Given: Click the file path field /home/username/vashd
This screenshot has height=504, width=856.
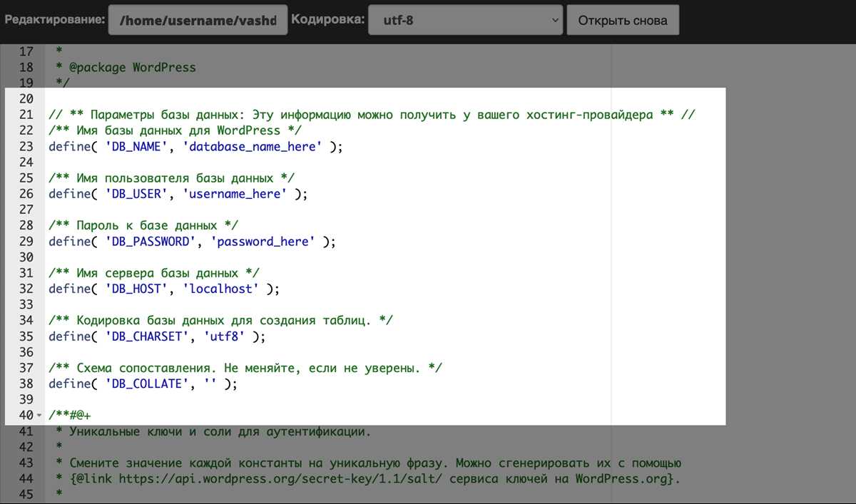Looking at the screenshot, I should coord(198,20).
